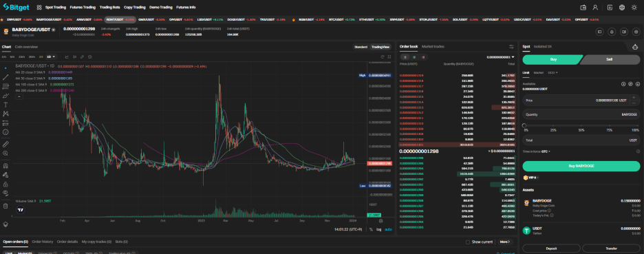This screenshot has height=254, width=644.
Task: Open the emoji icons tool
Action: (6, 132)
